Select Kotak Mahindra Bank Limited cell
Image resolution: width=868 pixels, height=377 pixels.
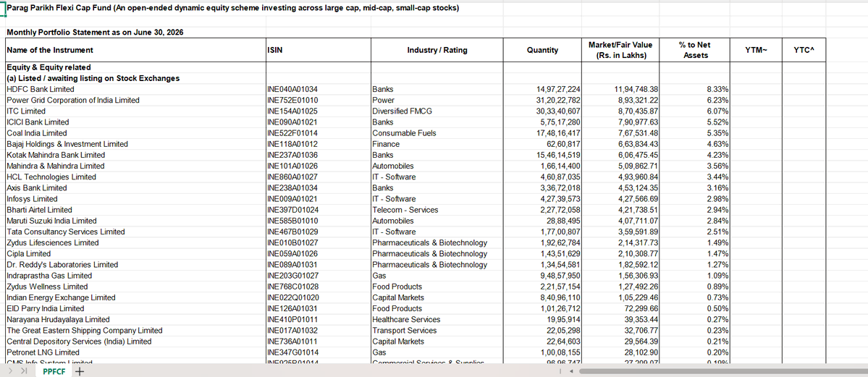[x=135, y=155]
